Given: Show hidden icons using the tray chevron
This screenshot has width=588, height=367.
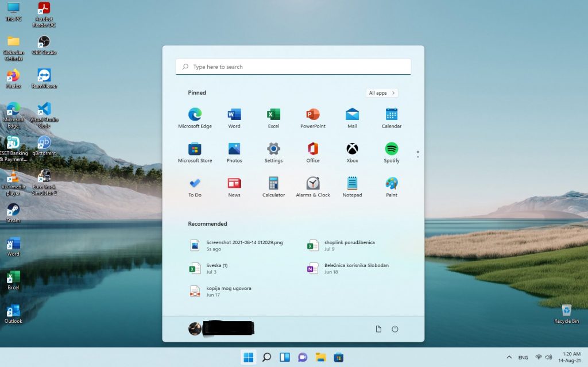Looking at the screenshot, I should point(509,357).
